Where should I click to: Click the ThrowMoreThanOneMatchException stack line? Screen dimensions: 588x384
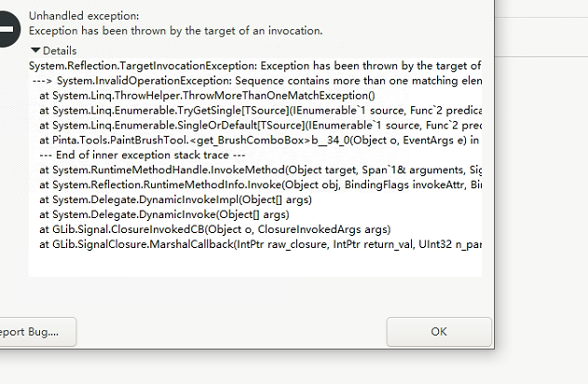tap(207, 96)
